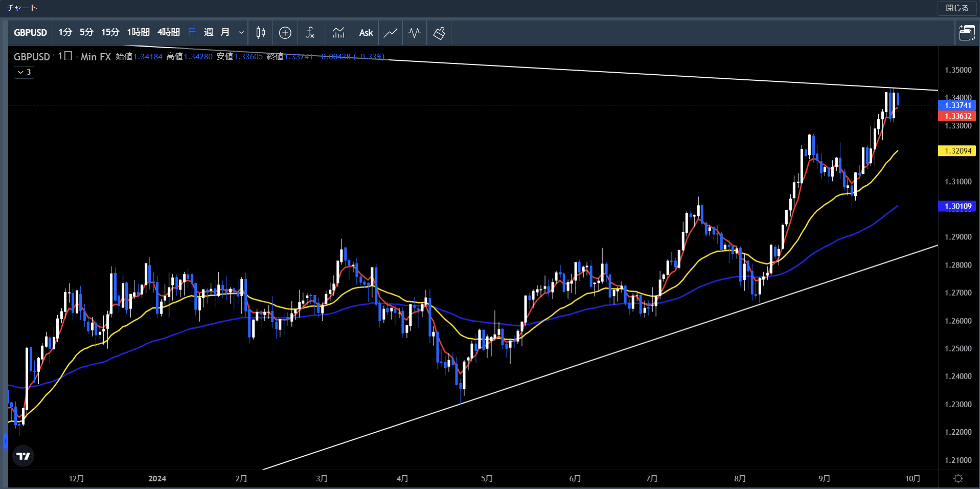Screen dimensions: 980x489
Task: Click the 7月 label on time axis
Action: 651,479
